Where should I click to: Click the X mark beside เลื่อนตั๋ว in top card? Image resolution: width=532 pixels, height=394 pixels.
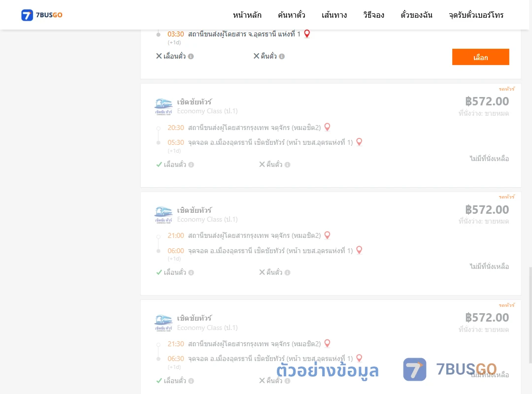click(x=159, y=56)
